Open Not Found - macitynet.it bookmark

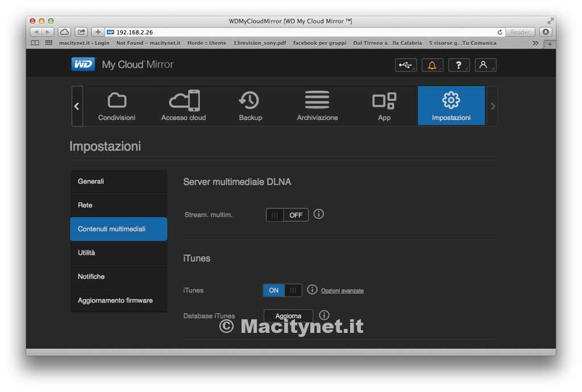(148, 43)
